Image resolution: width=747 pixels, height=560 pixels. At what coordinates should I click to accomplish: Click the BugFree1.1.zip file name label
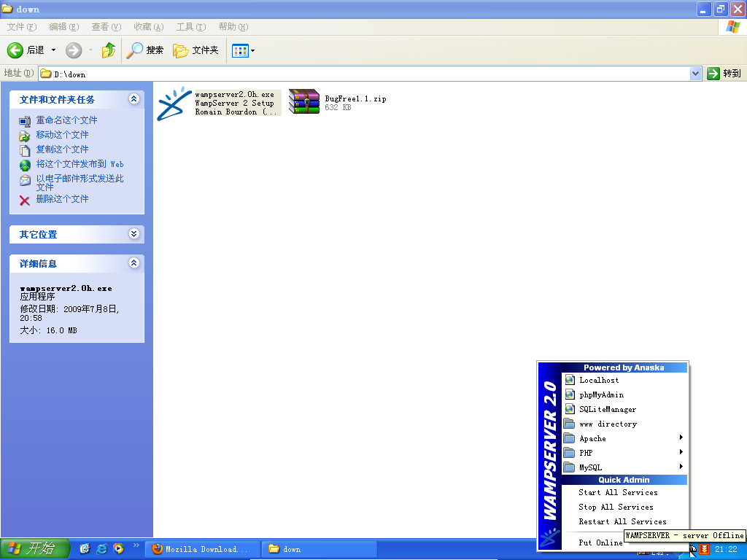[x=355, y=98]
